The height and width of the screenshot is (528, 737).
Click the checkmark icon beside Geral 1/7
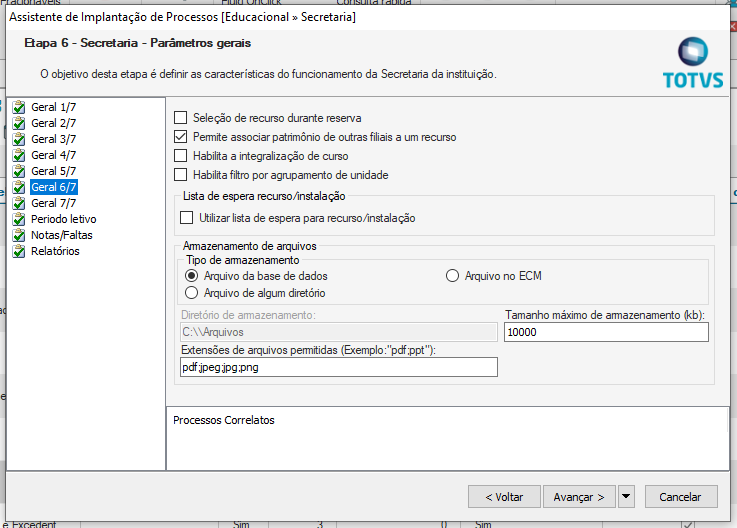pos(18,107)
